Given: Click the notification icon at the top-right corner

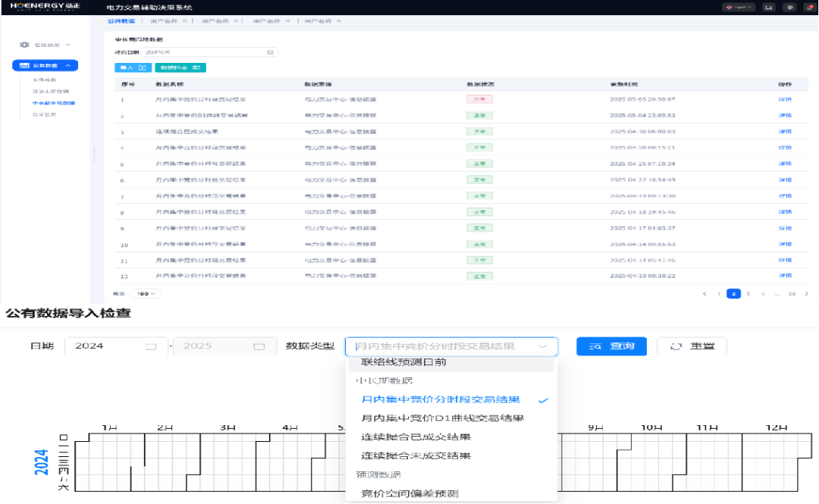Looking at the screenshot, I should [808, 8].
